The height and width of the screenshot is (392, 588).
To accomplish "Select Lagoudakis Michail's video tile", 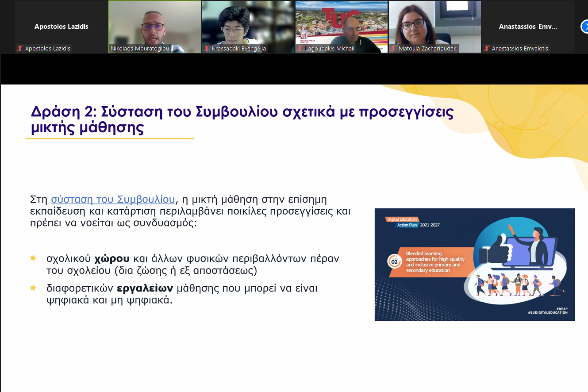I will (341, 24).
